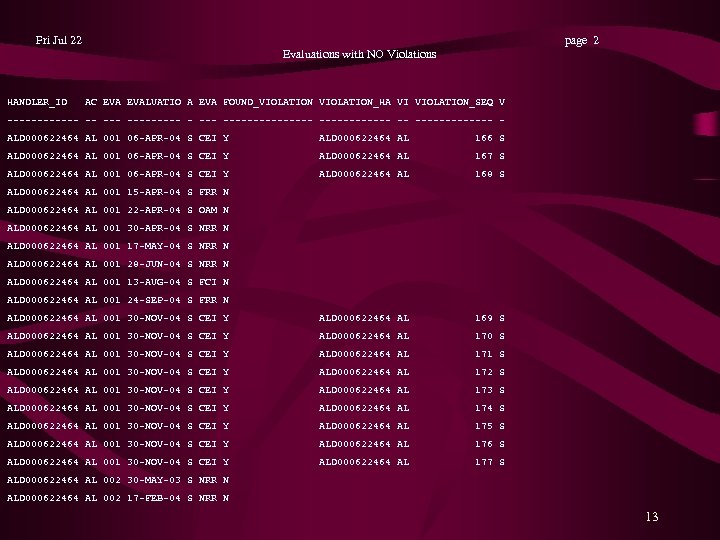Click violation sequence value "173"
Viewport: 720px width, 540px height.
coord(484,390)
